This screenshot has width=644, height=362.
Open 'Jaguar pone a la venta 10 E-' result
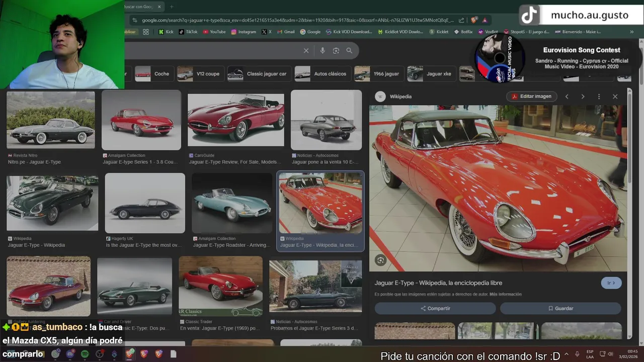pyautogui.click(x=325, y=162)
